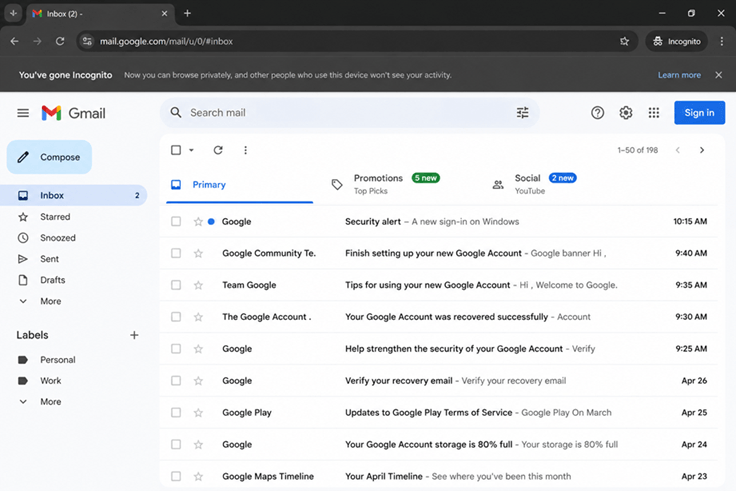Show search options filter icon
736x491 pixels.
click(522, 113)
